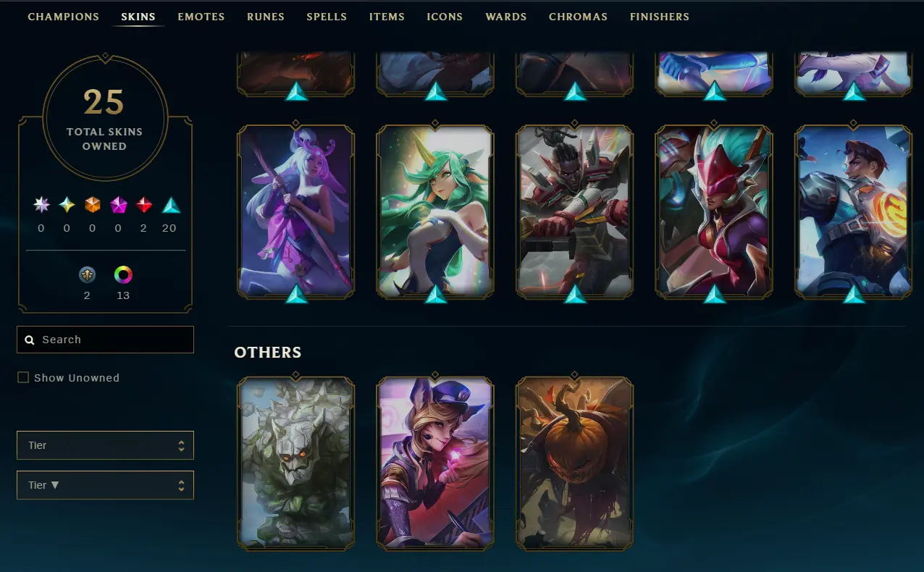Click the orange Legendary tier gem icon
This screenshot has width=924, height=572.
tap(93, 206)
